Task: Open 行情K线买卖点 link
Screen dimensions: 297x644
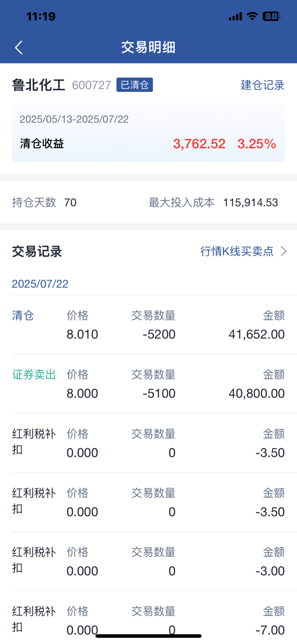Action: click(237, 251)
